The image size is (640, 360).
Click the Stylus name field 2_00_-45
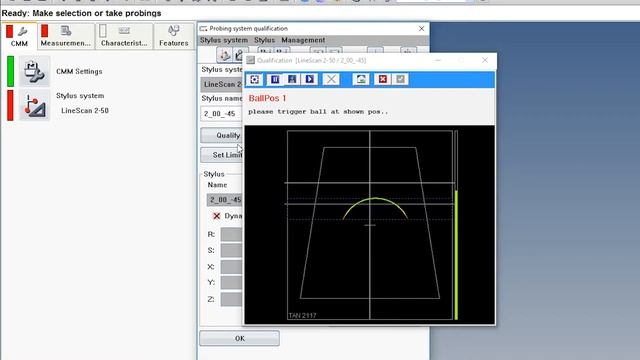(222, 113)
